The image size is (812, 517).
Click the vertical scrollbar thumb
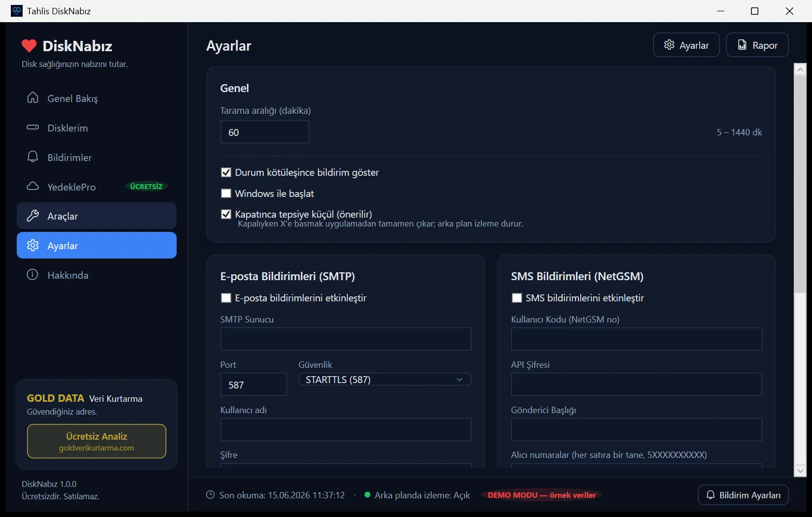coord(800,184)
